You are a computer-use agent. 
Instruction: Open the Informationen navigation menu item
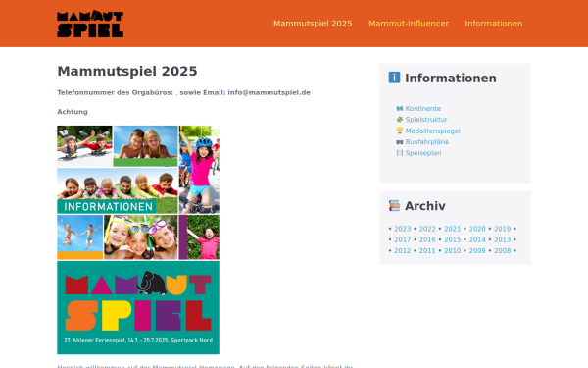point(494,24)
